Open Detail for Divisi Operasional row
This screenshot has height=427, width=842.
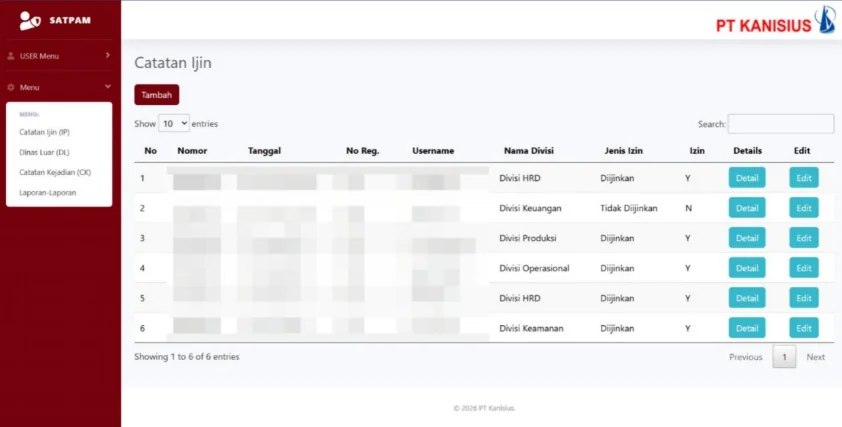(x=747, y=268)
